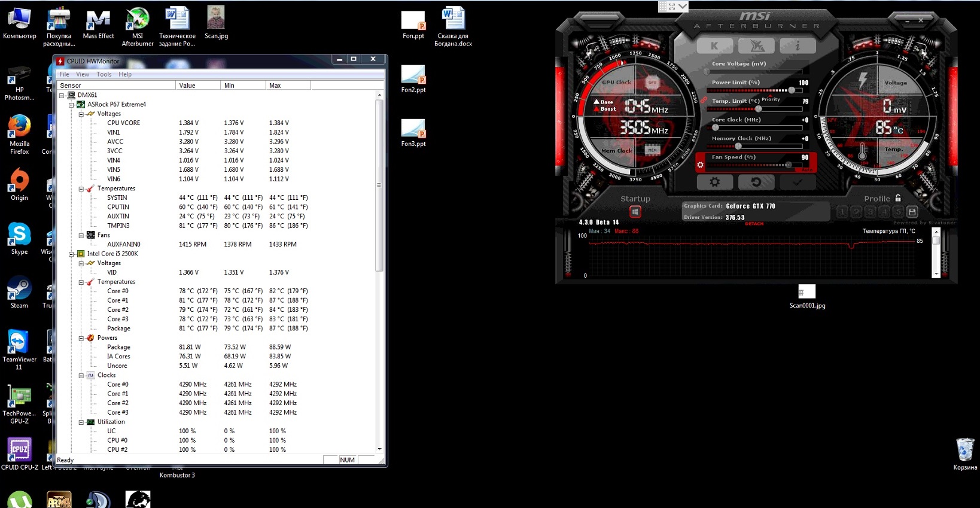Apply Afterburner settings with the checkmark button
980x508 pixels.
[x=798, y=182]
